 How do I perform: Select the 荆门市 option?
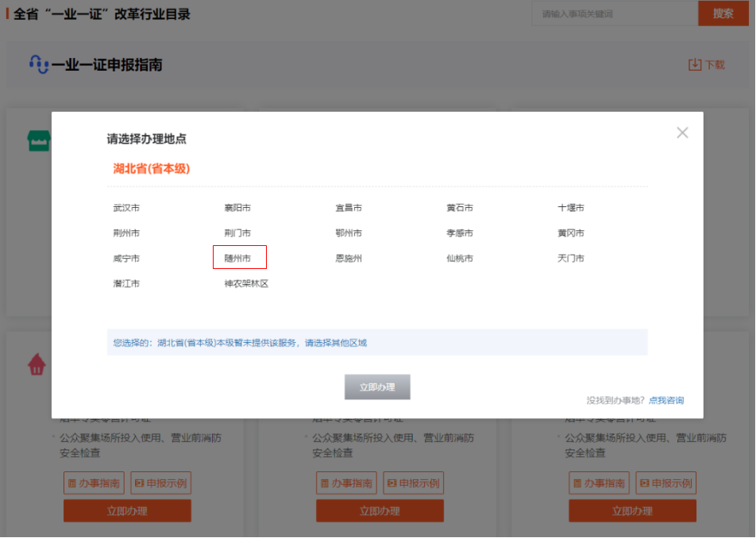237,233
